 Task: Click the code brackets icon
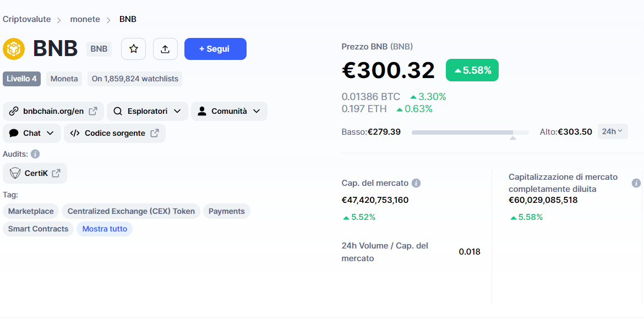point(75,133)
